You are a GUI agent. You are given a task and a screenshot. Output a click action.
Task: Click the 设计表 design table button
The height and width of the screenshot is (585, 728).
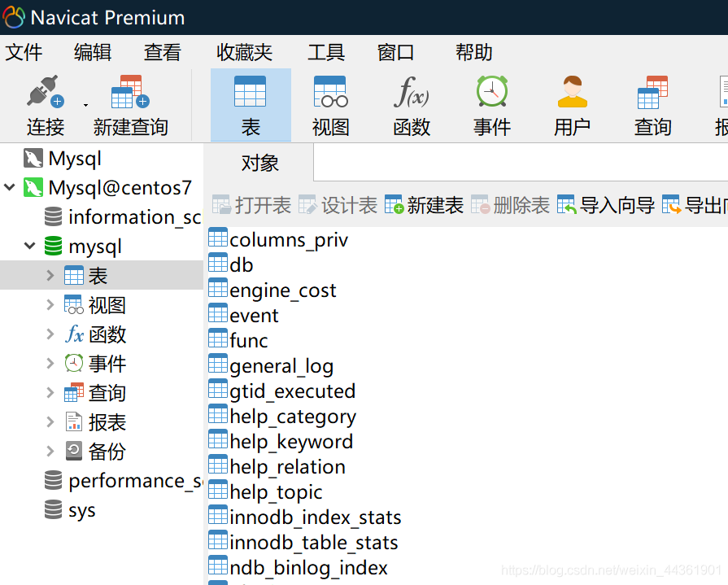click(338, 205)
